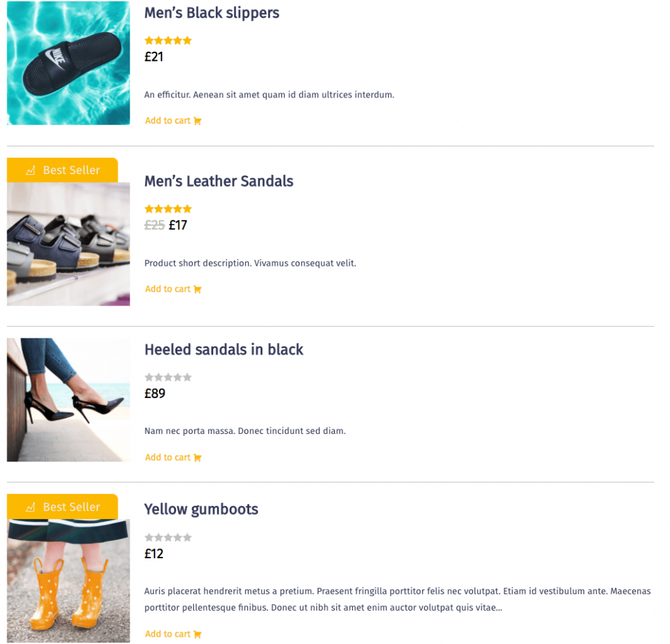This screenshot has height=644, width=670.
Task: Open the Yellow gumboots product title link
Action: 201,509
